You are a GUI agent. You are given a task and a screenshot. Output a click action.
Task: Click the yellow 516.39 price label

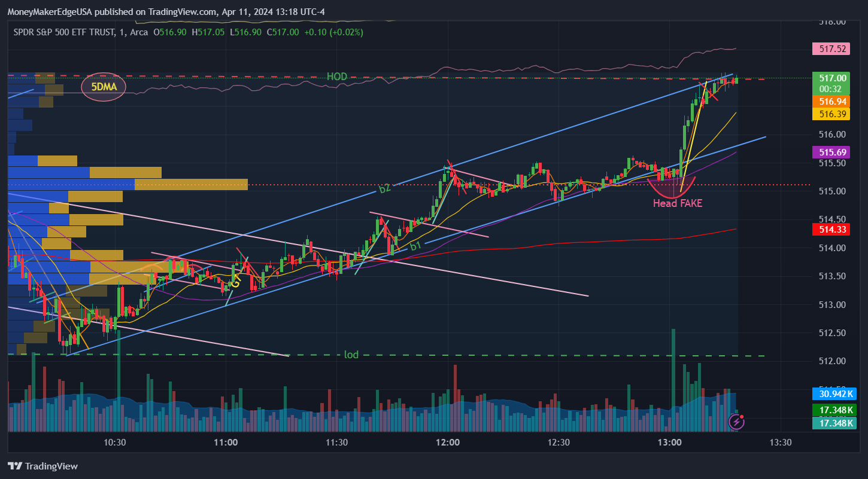click(831, 114)
